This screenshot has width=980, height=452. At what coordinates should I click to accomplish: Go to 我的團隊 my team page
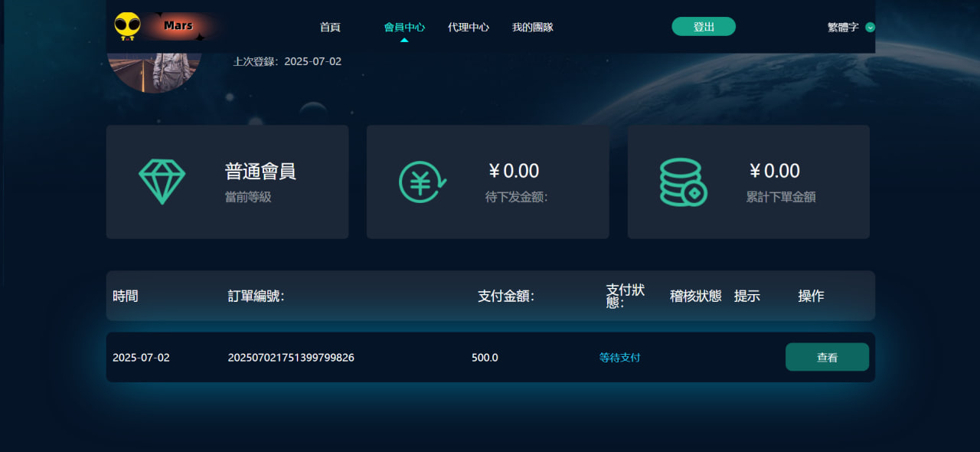pyautogui.click(x=532, y=27)
